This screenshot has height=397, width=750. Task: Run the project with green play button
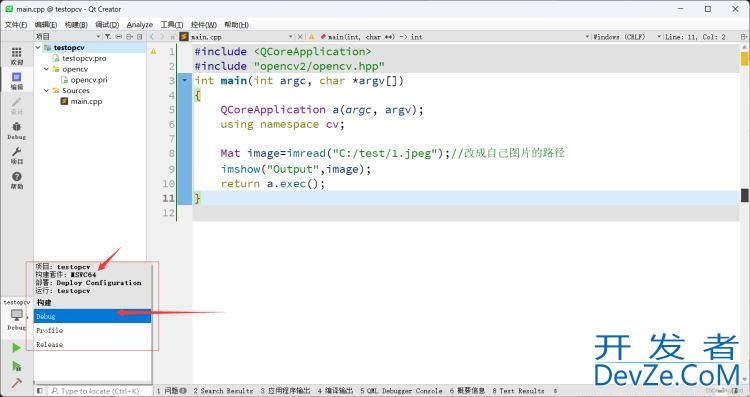point(16,348)
